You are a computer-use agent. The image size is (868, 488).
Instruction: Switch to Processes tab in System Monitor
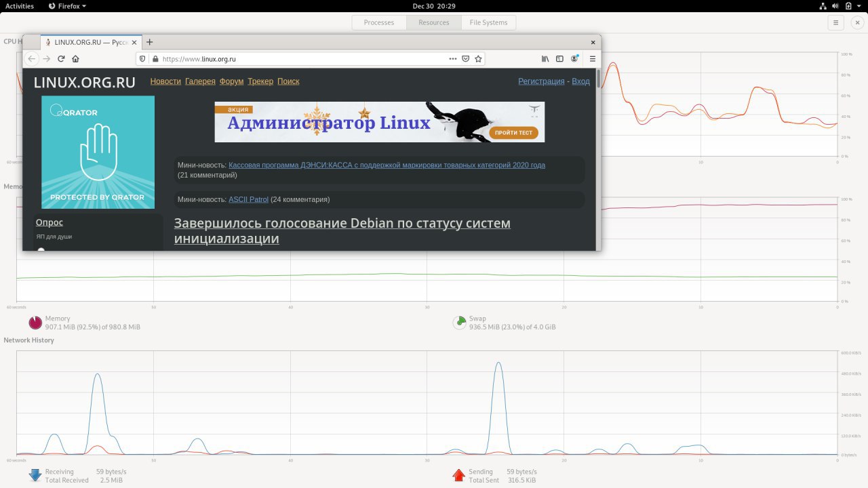(x=379, y=22)
